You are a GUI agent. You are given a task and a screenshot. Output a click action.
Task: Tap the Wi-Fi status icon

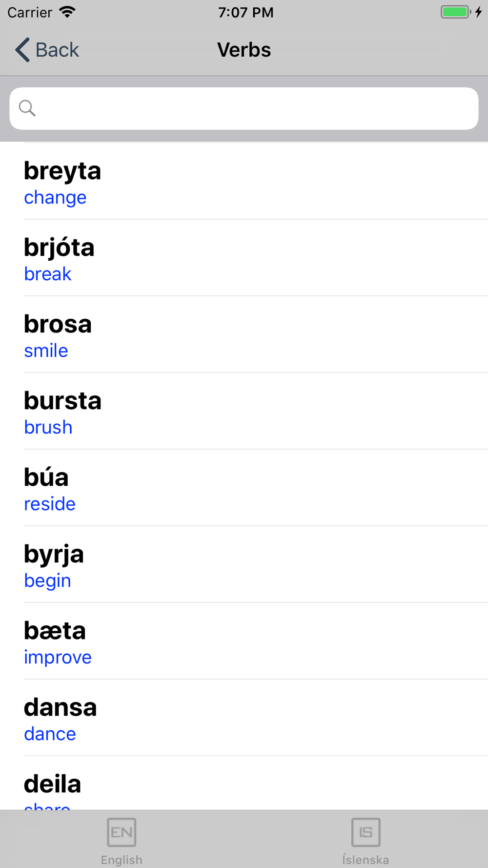tap(67, 12)
